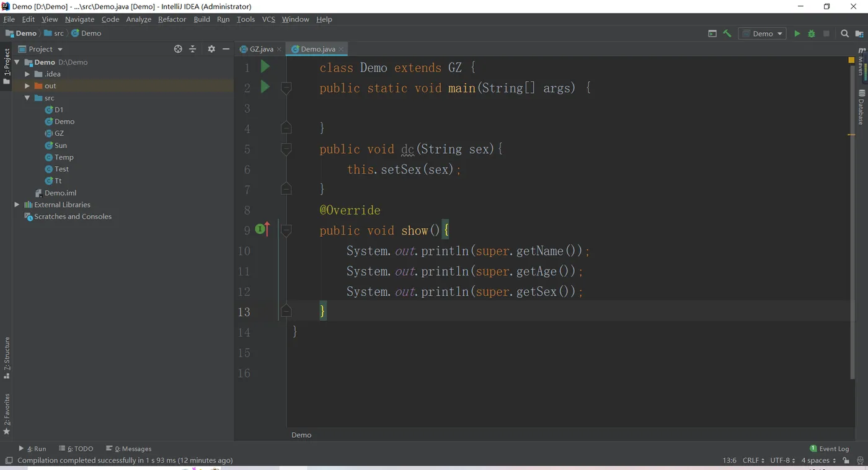Change file encoding UTF-8 in status bar
Viewport: 868px width, 470px height.
pyautogui.click(x=783, y=461)
